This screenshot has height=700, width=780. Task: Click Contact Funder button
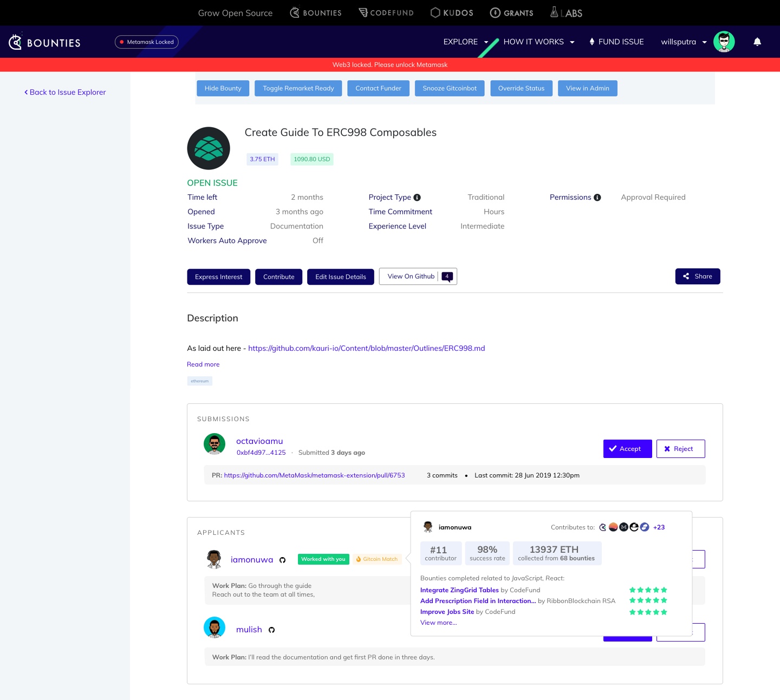point(378,88)
